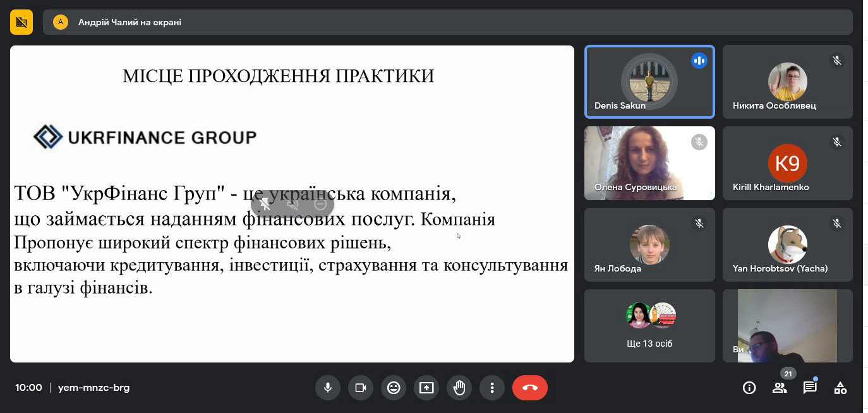Screen dimensions: 868x413
Task: Open the three-dot more options menu
Action: coord(492,388)
